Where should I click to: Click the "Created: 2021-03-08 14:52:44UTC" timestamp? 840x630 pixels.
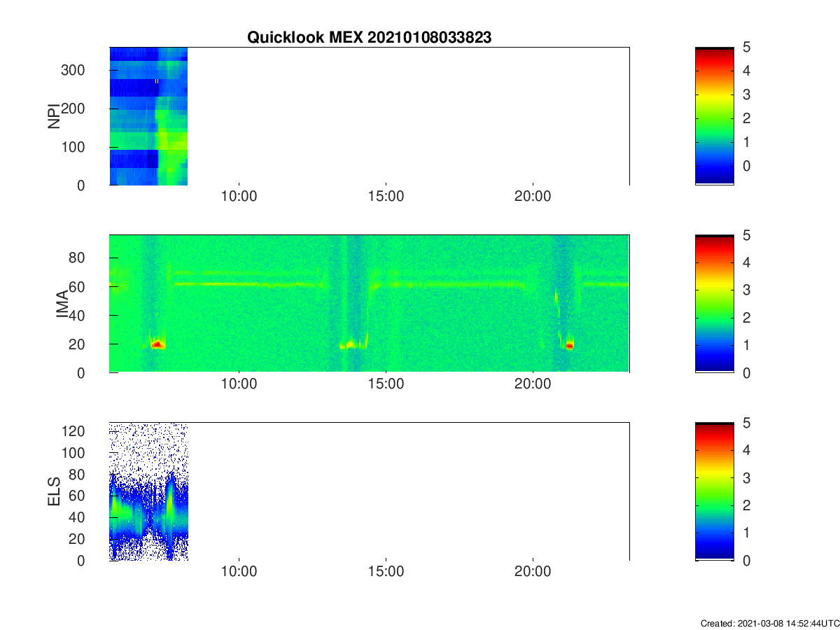769,622
